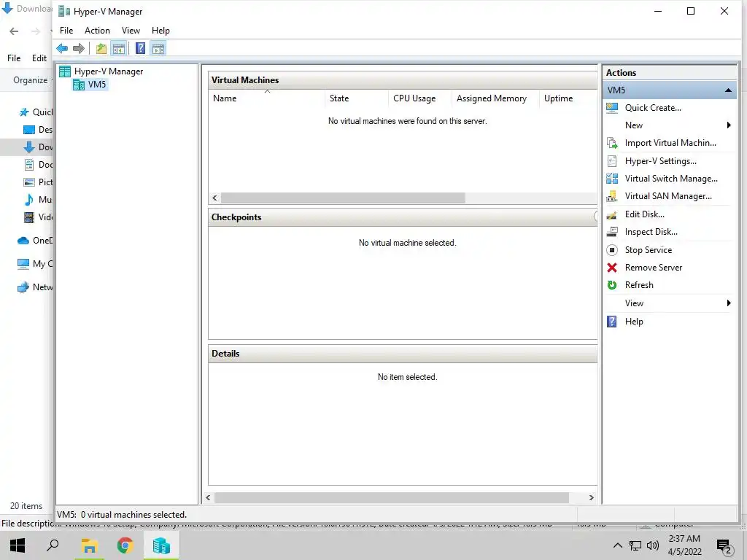Open the View menu in menu bar
Image resolution: width=747 pixels, height=560 pixels.
pos(131,31)
